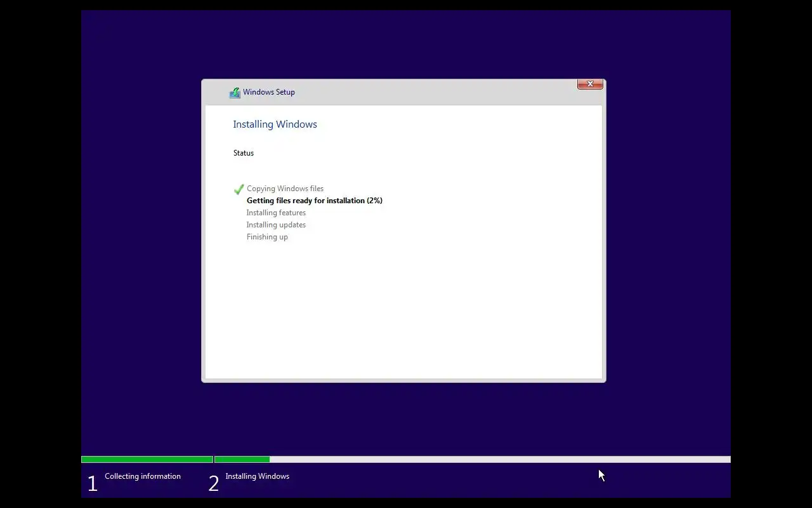The width and height of the screenshot is (812, 508).
Task: Click the Windows Setup title bar icon
Action: tap(235, 93)
